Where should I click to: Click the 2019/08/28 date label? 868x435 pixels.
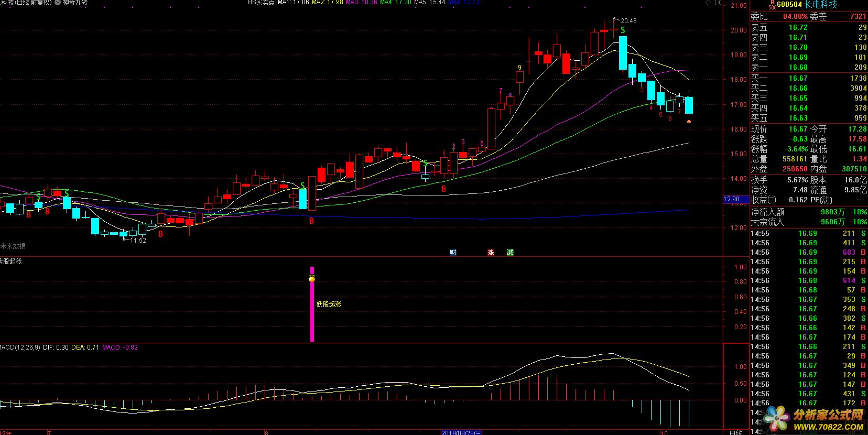pos(461,432)
